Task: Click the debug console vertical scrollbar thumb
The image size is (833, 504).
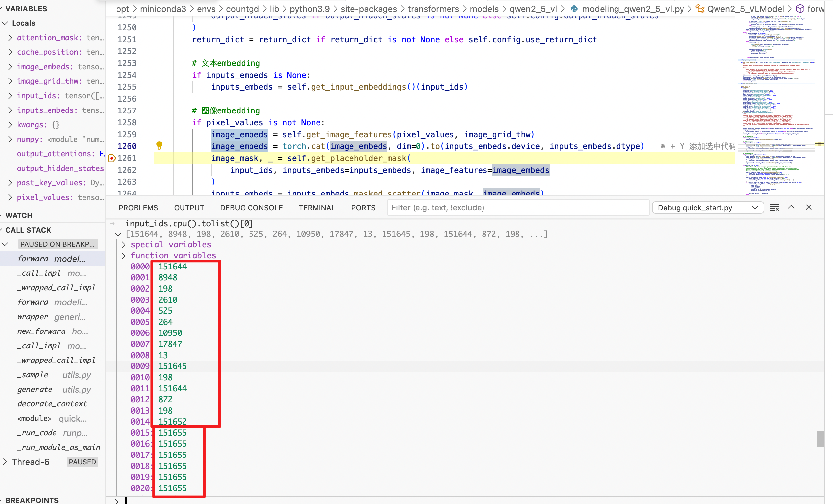Action: (820, 439)
